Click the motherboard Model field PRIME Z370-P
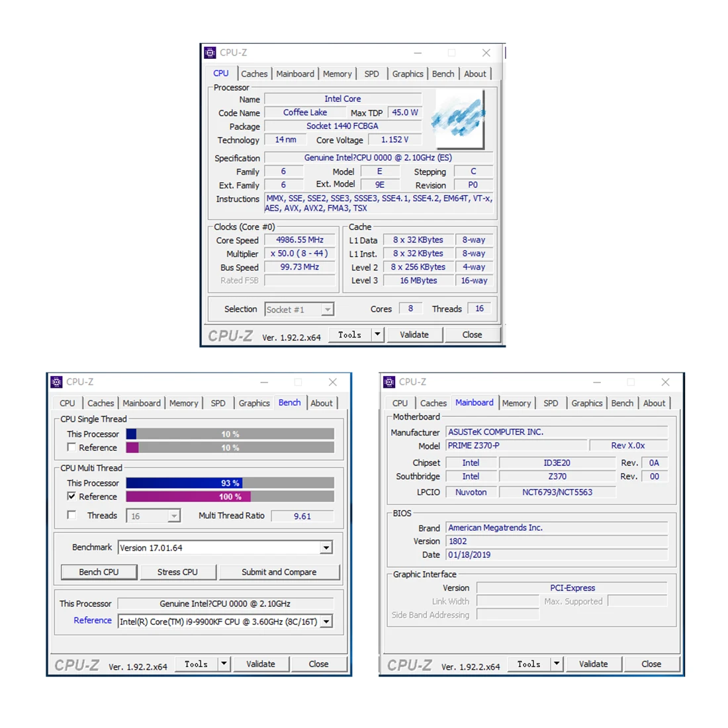Screen dimensions: 728x728 516,445
